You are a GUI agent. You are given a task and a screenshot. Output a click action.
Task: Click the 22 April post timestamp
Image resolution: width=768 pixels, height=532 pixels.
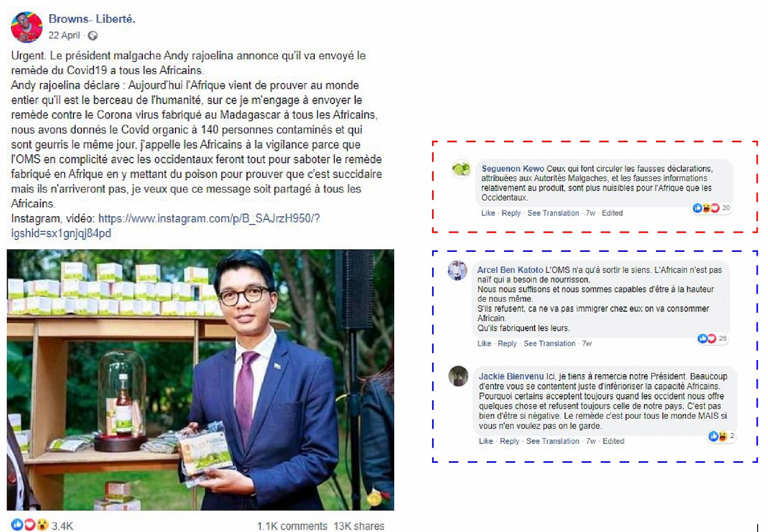click(x=65, y=36)
